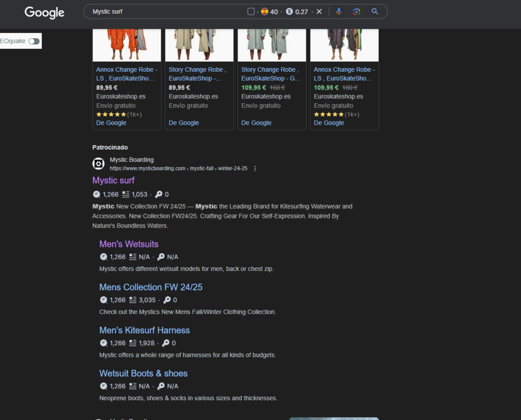
Task: Start voice search with microphone icon
Action: coord(339,12)
